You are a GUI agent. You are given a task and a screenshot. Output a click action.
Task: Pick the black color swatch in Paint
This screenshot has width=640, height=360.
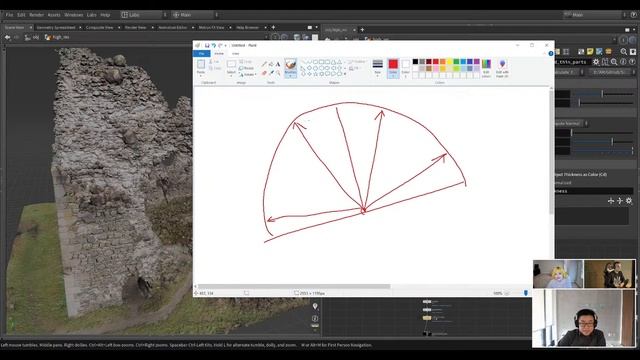415,62
